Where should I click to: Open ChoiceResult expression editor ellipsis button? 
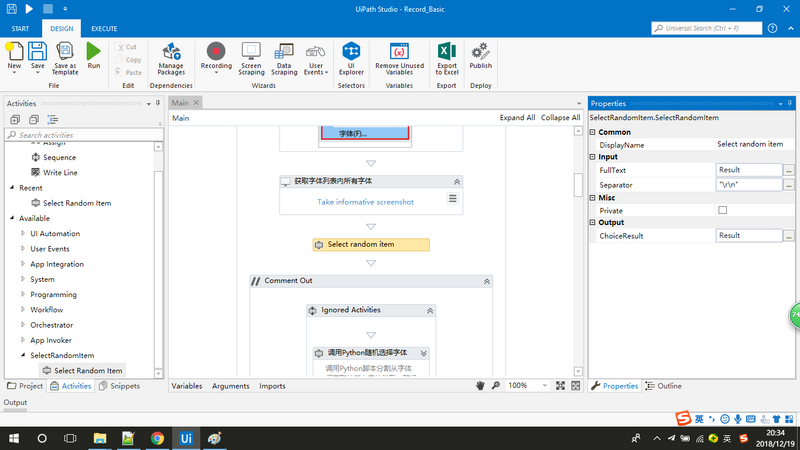tap(789, 236)
